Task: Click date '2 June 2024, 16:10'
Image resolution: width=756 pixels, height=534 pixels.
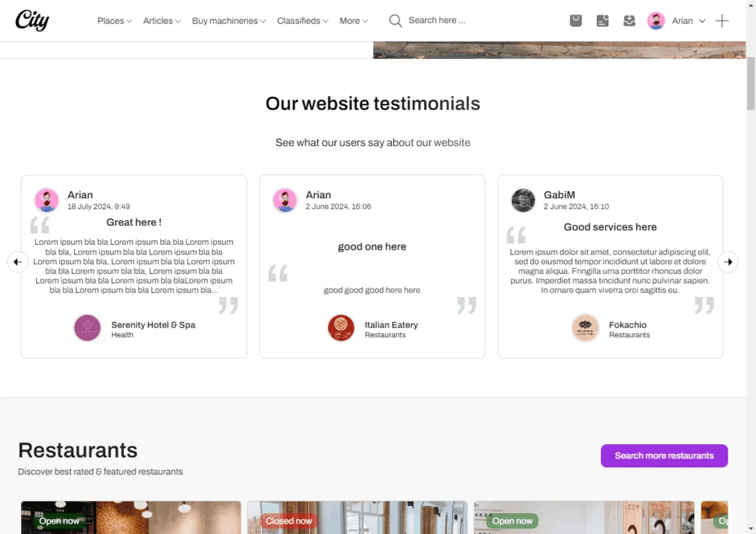Action: [576, 207]
